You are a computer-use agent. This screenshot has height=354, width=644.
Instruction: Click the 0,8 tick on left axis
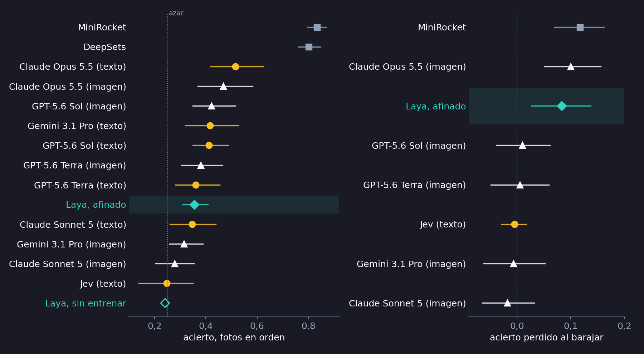click(308, 326)
